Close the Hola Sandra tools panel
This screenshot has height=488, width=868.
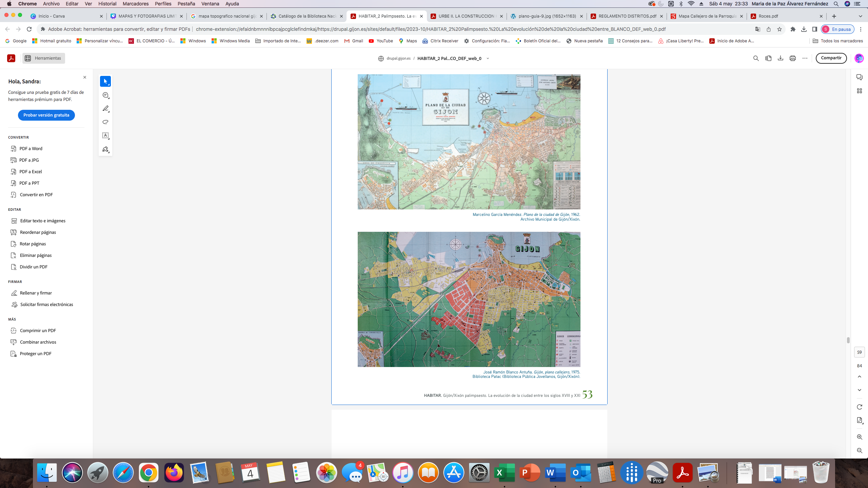(85, 77)
